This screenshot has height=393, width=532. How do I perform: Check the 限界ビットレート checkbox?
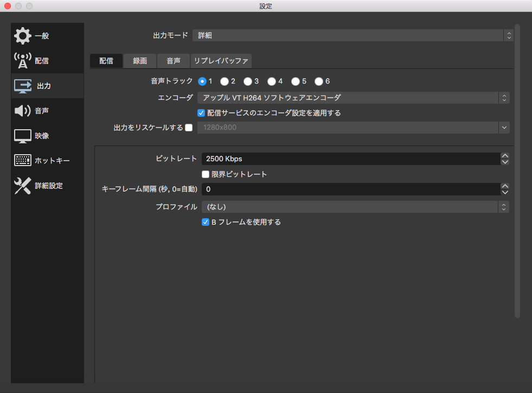click(x=205, y=174)
